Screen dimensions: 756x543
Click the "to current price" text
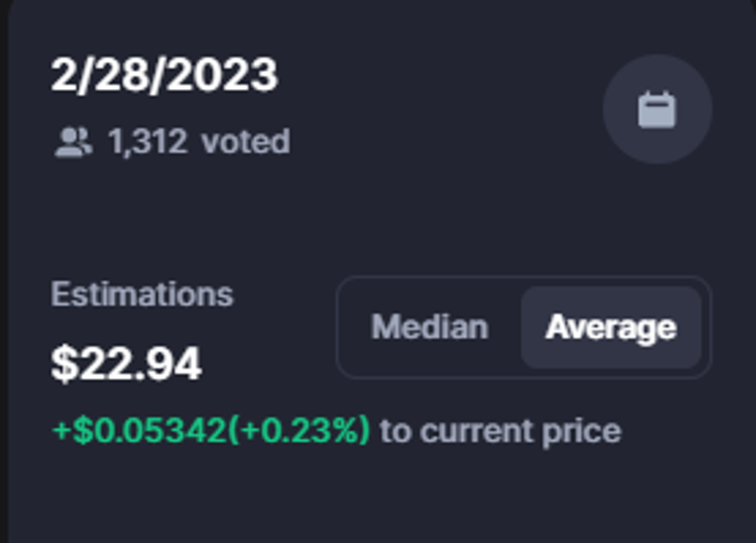coord(500,430)
